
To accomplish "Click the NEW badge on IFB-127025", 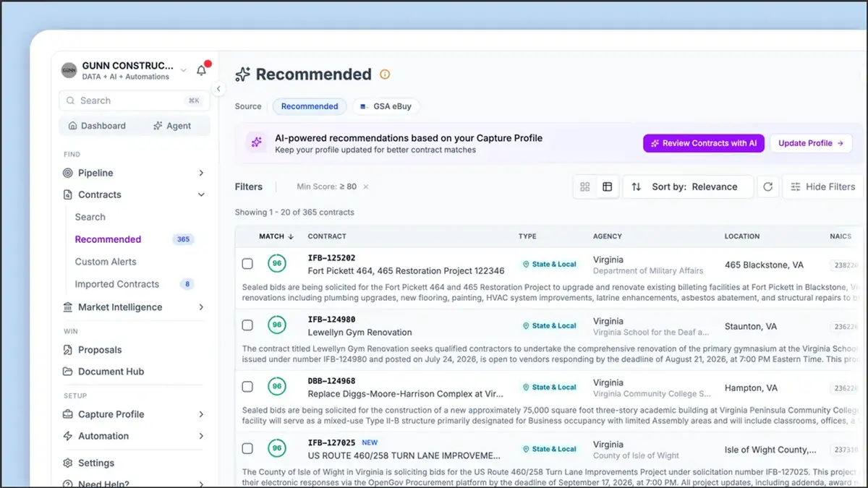I will click(370, 442).
